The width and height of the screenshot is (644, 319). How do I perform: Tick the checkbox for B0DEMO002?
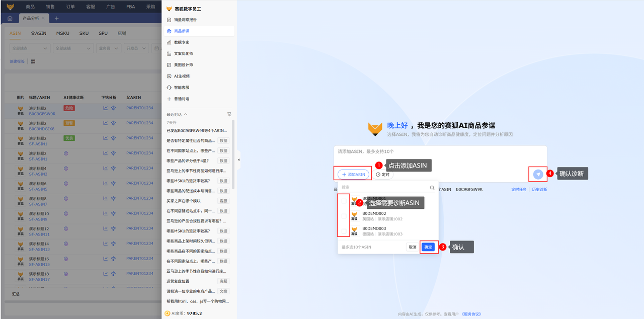tap(344, 216)
